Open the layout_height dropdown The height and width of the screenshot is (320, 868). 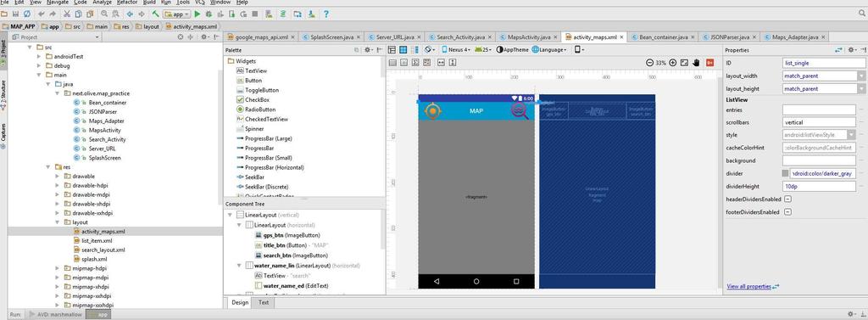click(x=861, y=89)
